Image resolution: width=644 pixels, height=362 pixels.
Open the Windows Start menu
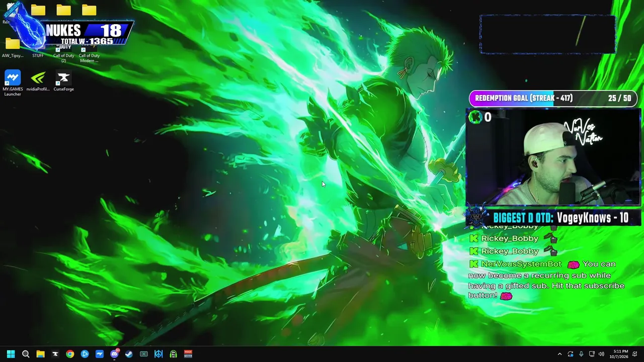[x=11, y=354]
